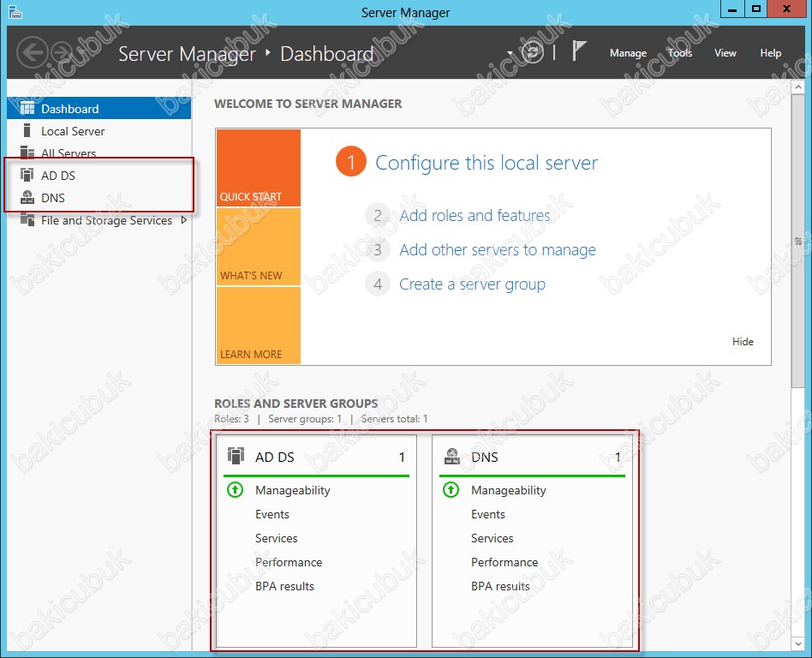
Task: Click the vertical scrollbar up arrow
Action: (798, 87)
